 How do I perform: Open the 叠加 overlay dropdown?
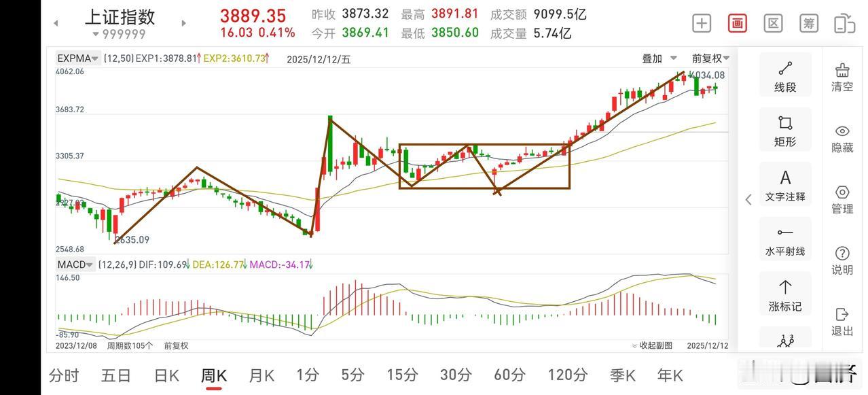click(x=659, y=58)
